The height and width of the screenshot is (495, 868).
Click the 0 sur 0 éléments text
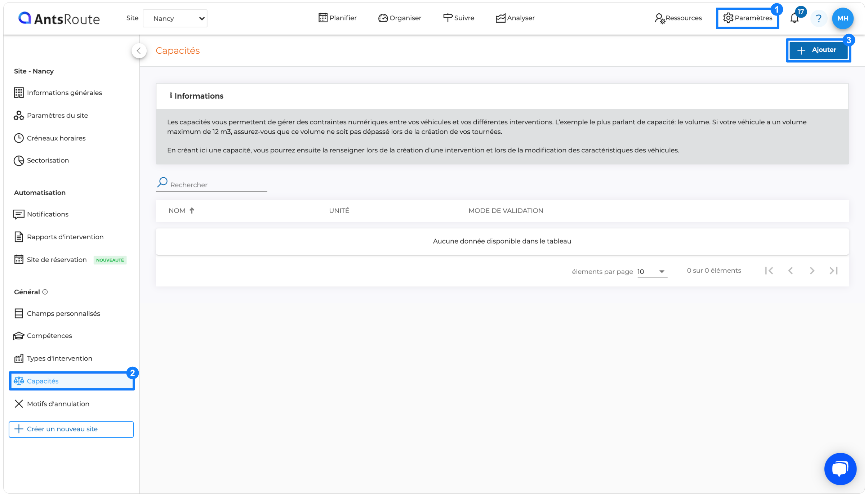(x=714, y=271)
